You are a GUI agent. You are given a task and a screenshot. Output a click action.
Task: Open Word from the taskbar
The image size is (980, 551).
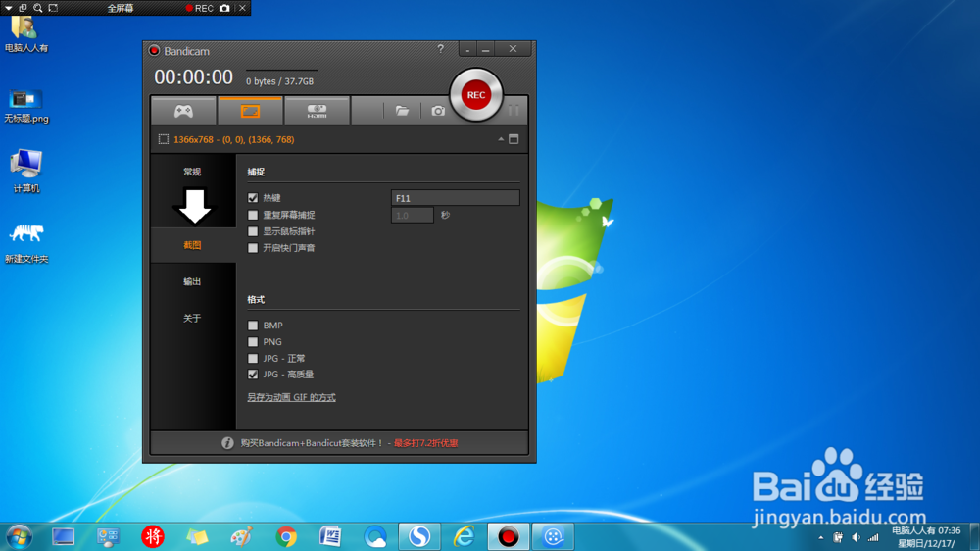coord(330,536)
